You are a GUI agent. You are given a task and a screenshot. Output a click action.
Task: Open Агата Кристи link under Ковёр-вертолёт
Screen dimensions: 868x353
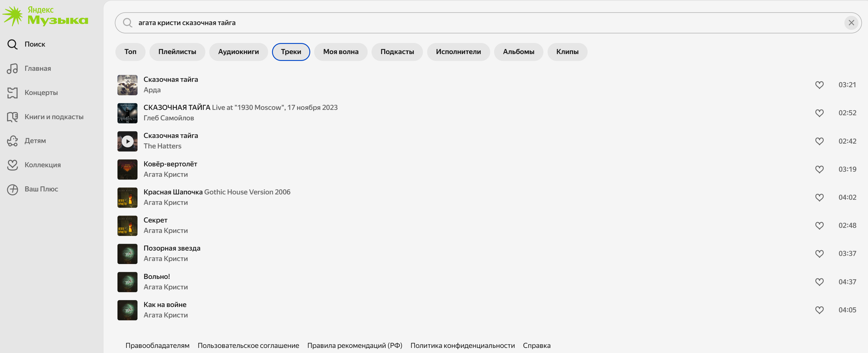tap(166, 174)
